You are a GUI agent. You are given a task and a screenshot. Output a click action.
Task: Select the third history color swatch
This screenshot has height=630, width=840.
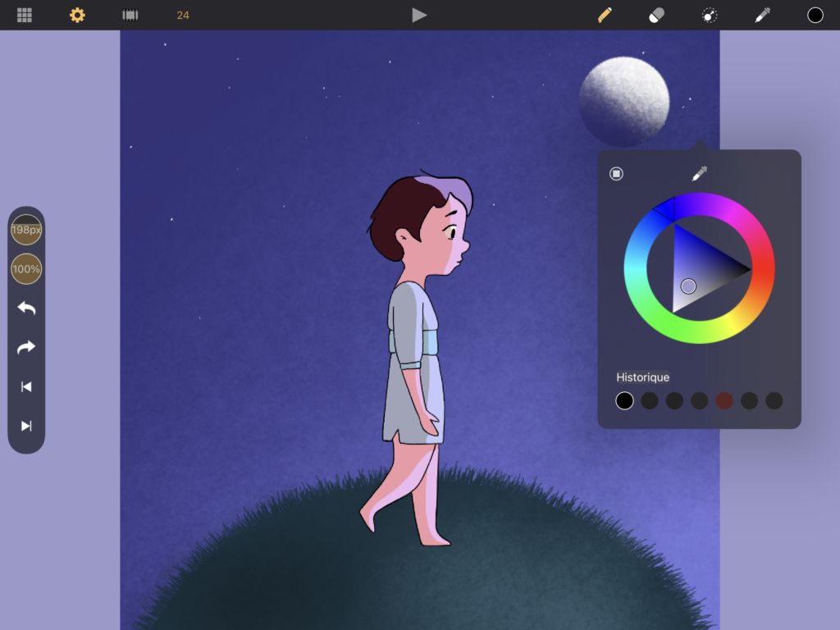[674, 400]
